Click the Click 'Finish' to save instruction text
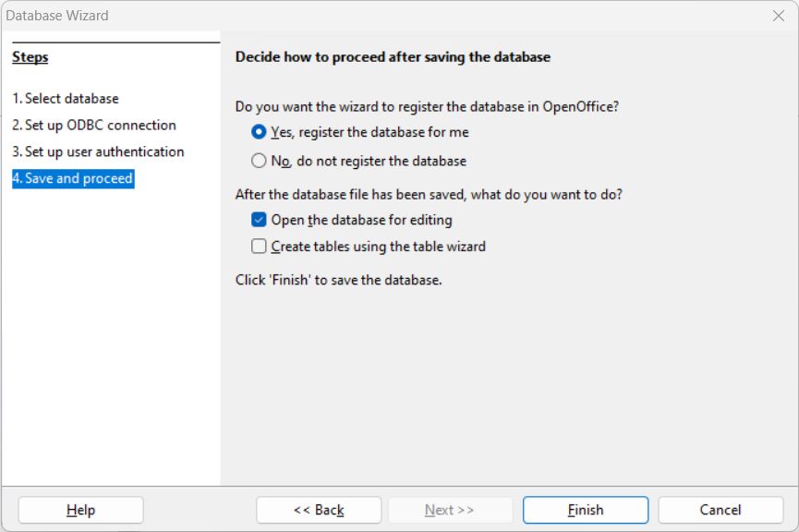799x532 pixels. coord(339,280)
